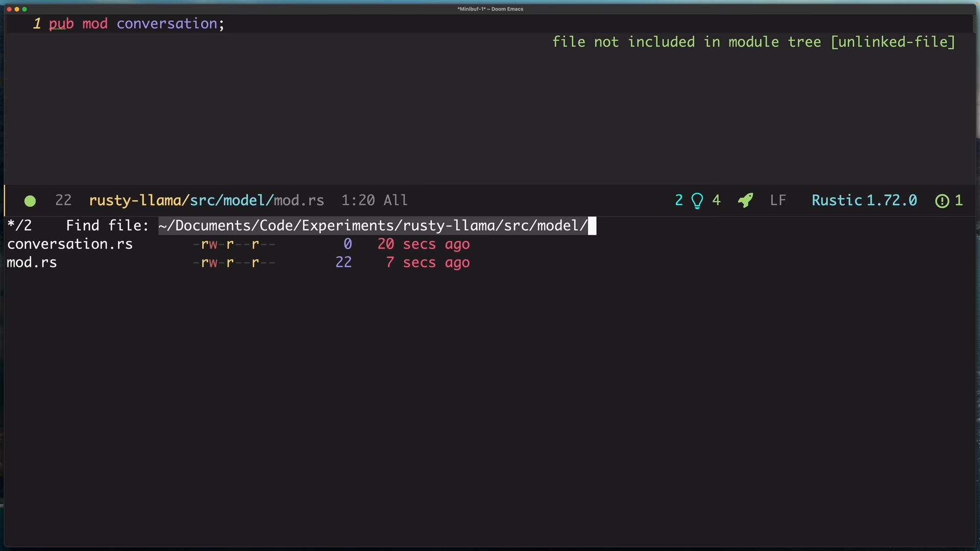Click the mod.rs filename in the modeline

click(299, 201)
